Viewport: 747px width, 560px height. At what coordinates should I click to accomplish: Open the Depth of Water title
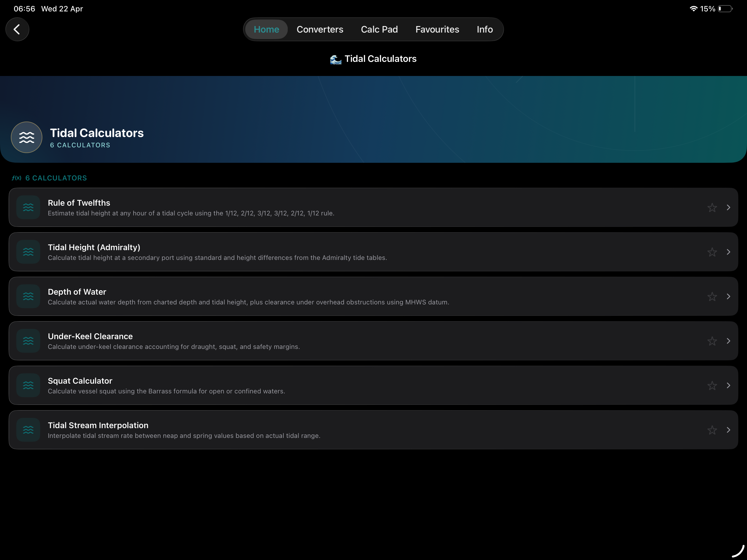(77, 292)
